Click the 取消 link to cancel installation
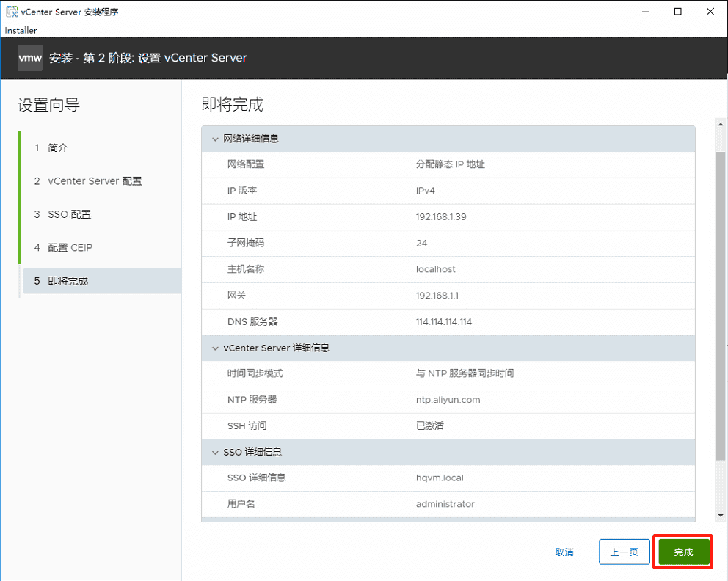Screen dimensions: 728x581 tap(564, 552)
